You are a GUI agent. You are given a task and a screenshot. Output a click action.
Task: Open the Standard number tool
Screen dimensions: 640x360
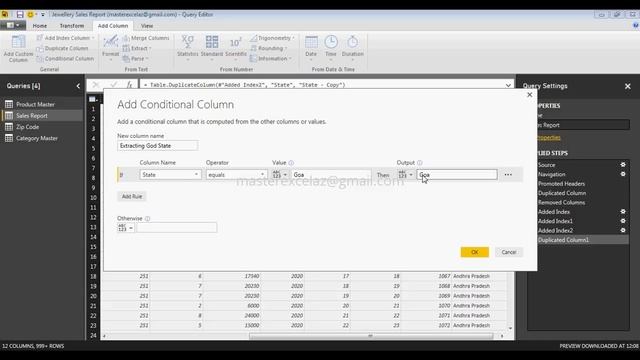[x=212, y=48]
